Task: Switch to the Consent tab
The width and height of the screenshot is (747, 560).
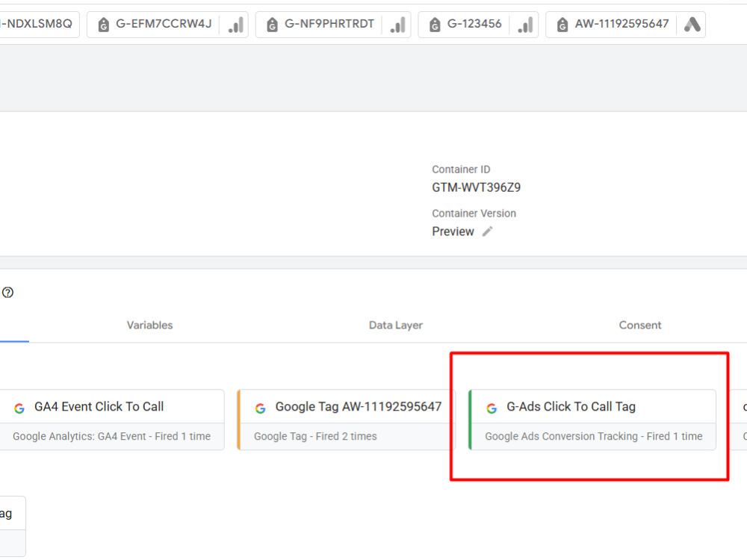Action: (640, 326)
